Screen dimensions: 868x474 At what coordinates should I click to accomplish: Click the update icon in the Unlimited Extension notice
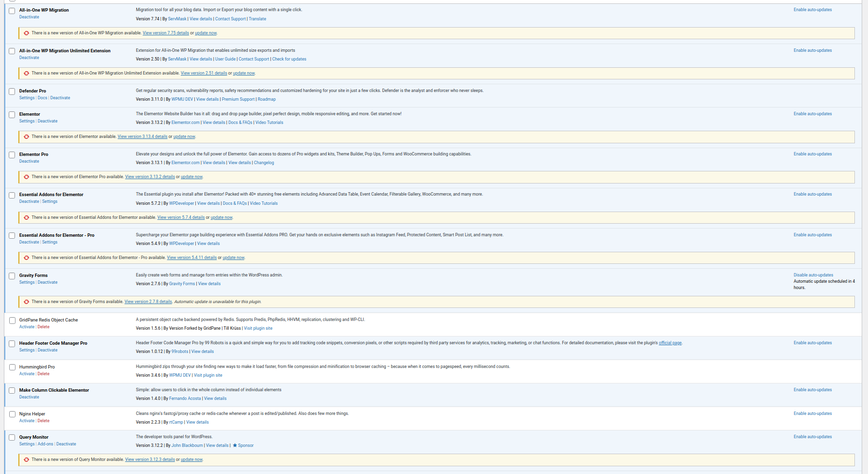point(27,74)
